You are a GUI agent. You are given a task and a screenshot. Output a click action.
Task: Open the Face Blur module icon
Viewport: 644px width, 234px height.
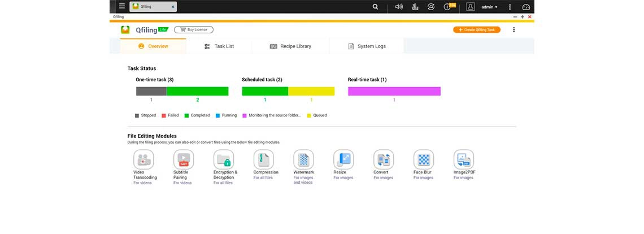coord(424,159)
